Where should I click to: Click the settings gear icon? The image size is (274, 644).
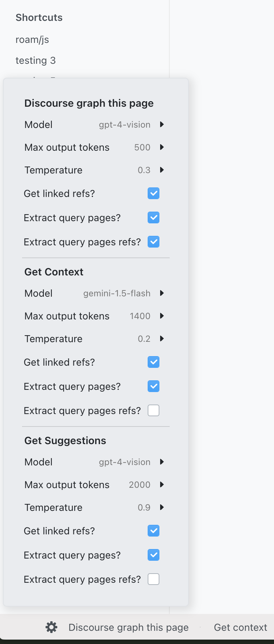[x=51, y=627]
